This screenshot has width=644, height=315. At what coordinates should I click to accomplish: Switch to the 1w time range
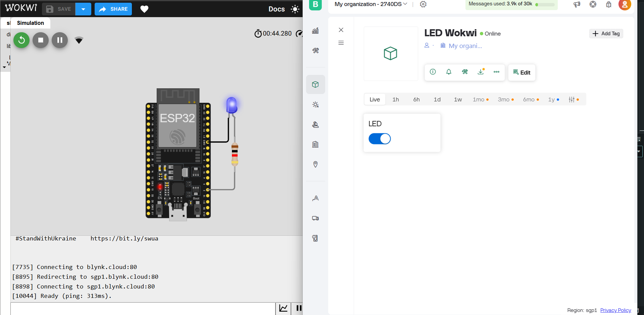(458, 99)
